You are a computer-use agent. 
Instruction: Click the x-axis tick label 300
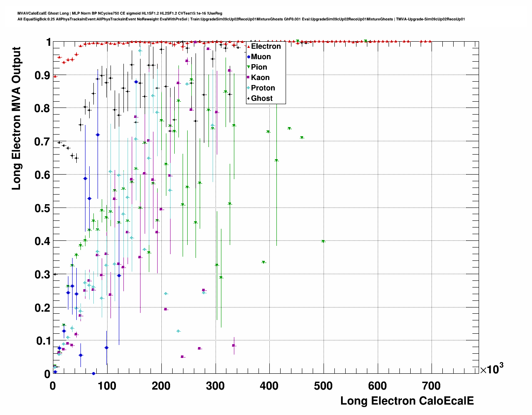click(x=215, y=386)
